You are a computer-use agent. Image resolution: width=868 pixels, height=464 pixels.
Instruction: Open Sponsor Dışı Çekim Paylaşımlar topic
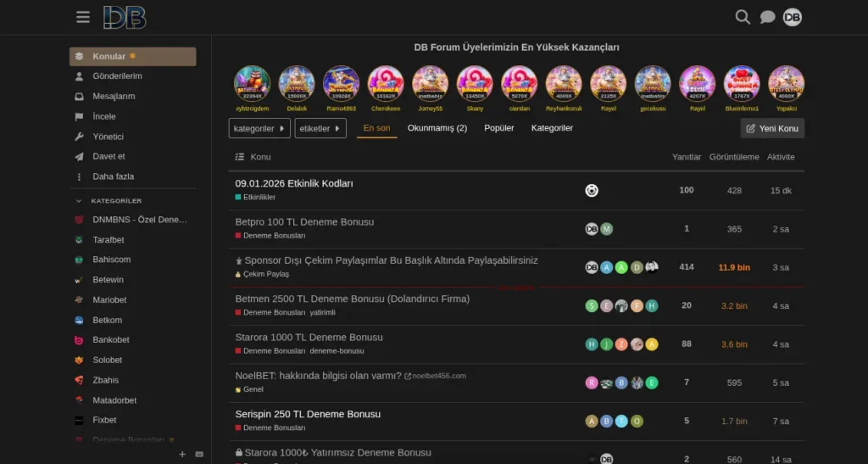[391, 260]
